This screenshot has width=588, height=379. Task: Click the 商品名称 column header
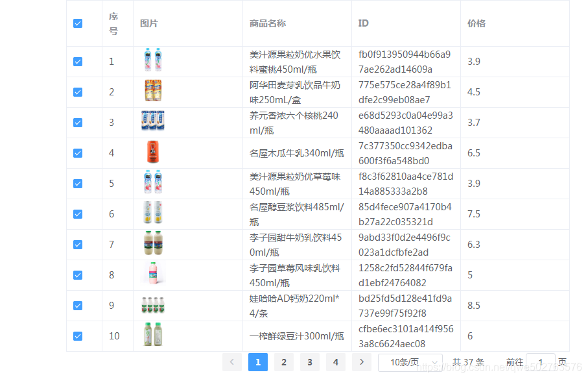coord(268,23)
